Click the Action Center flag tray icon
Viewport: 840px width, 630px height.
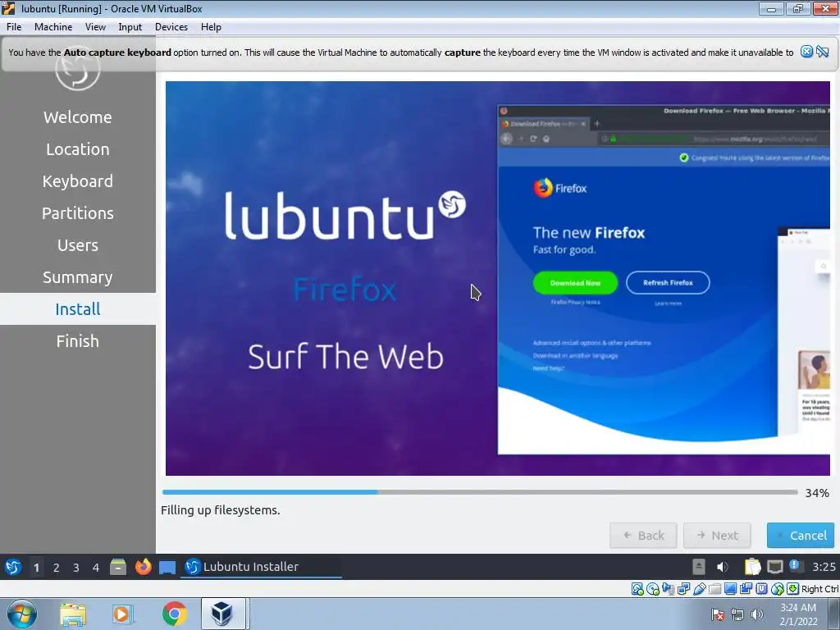click(x=718, y=614)
